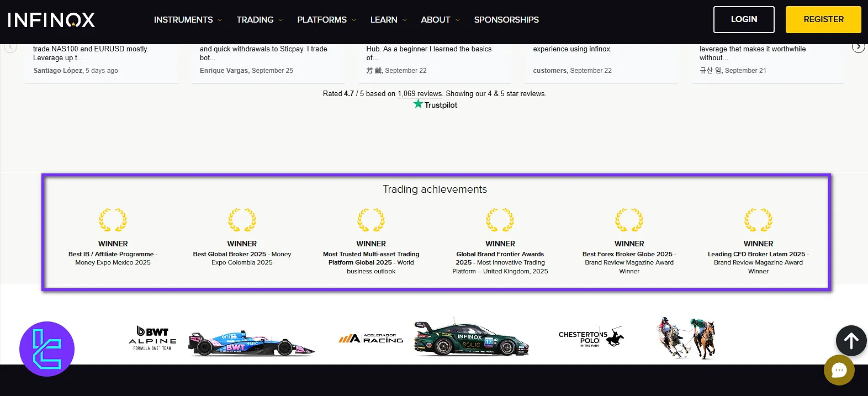Select Santiago López review card
The image size is (868, 396).
point(102,63)
